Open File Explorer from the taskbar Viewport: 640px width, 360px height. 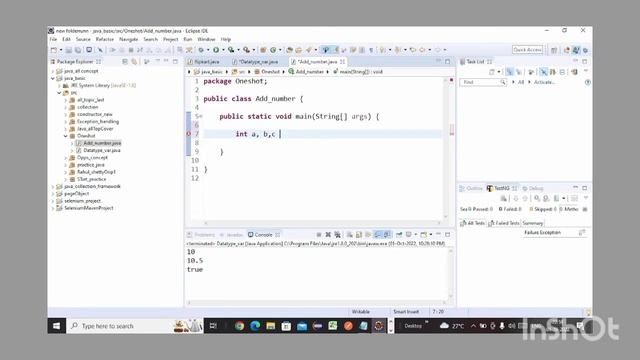pyautogui.click(x=271, y=326)
